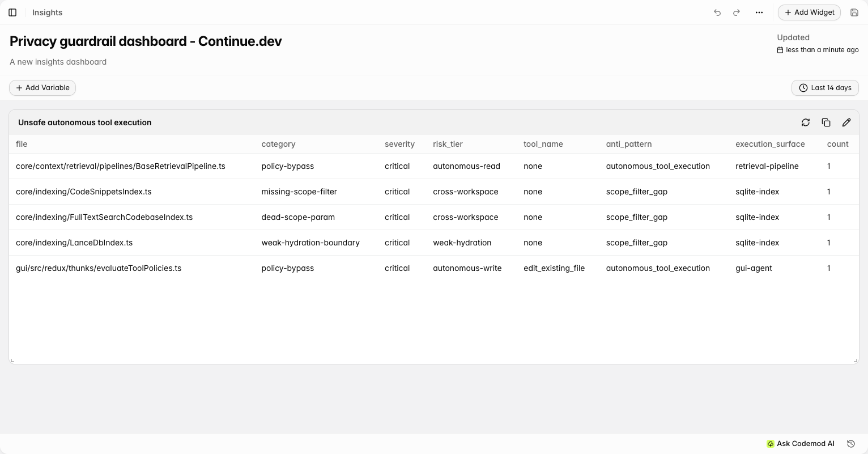868x454 pixels.
Task: Sort by the execution_surface column header
Action: (770, 144)
